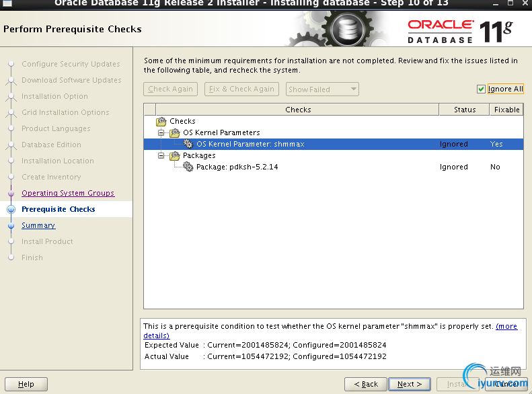The width and height of the screenshot is (532, 394).
Task: Open the Show Failed dropdown
Action: [x=322, y=89]
